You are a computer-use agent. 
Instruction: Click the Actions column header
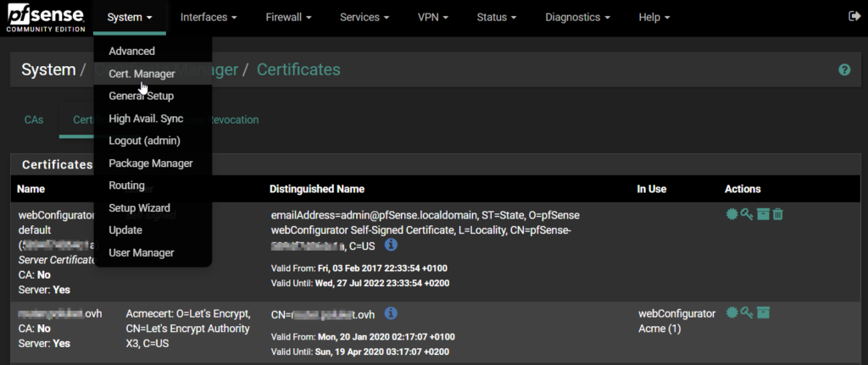pos(743,189)
